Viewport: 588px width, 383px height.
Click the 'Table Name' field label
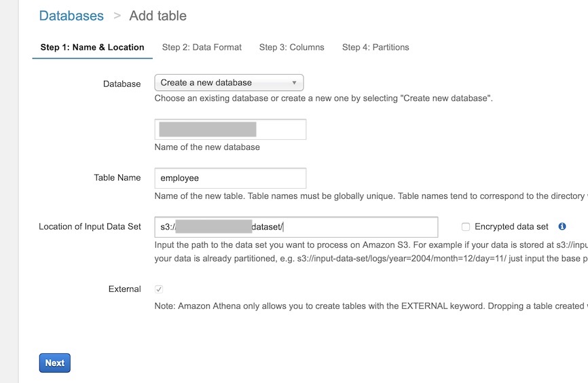point(117,178)
